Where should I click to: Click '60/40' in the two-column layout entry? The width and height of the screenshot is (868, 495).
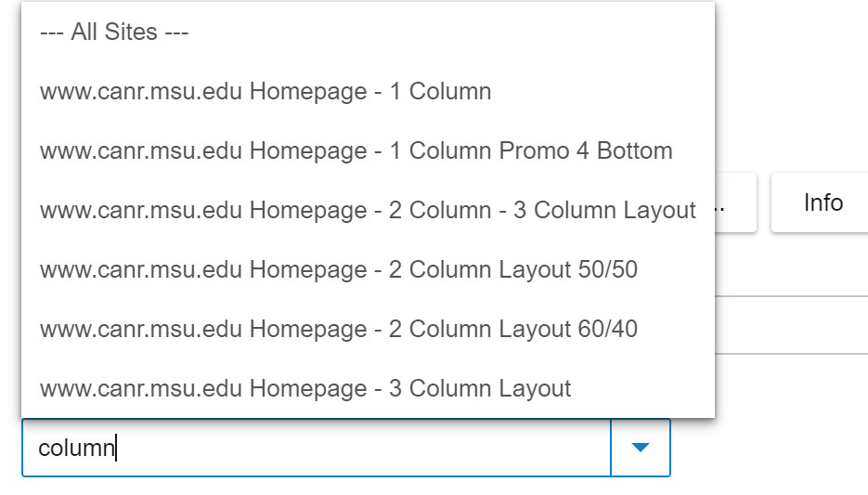[607, 330]
